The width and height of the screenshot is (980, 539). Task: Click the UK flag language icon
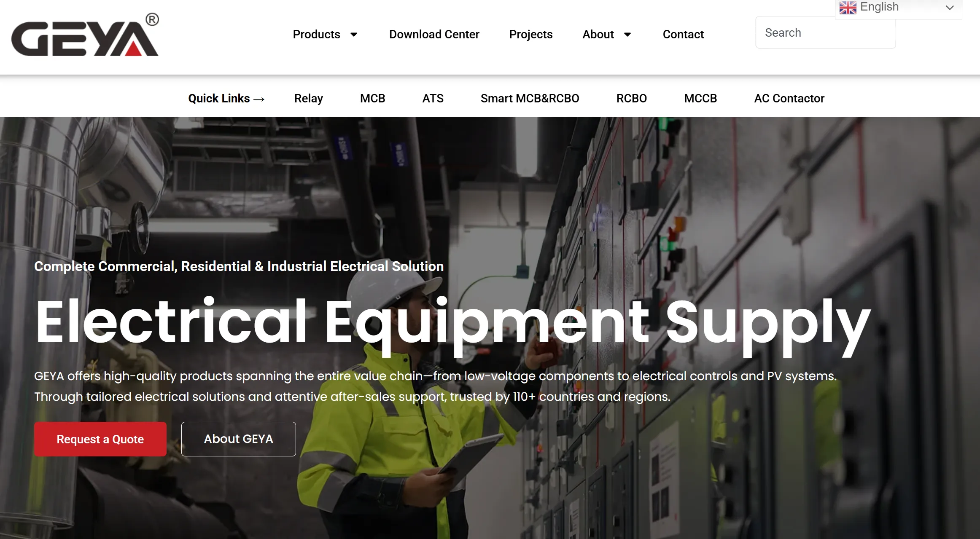point(848,8)
